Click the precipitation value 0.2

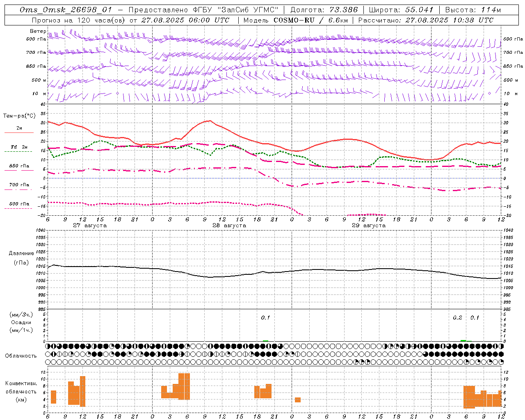[x=457, y=318]
